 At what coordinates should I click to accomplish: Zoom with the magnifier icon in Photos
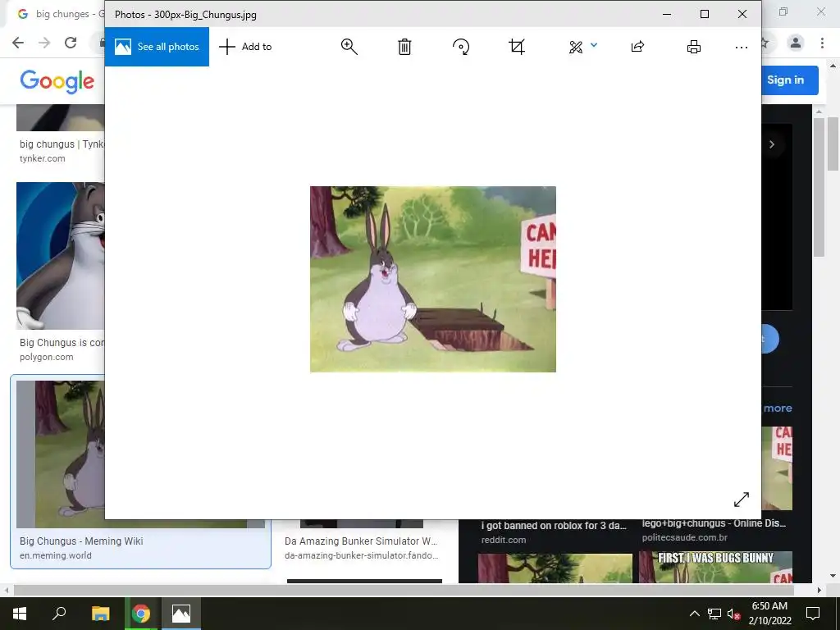click(x=349, y=47)
